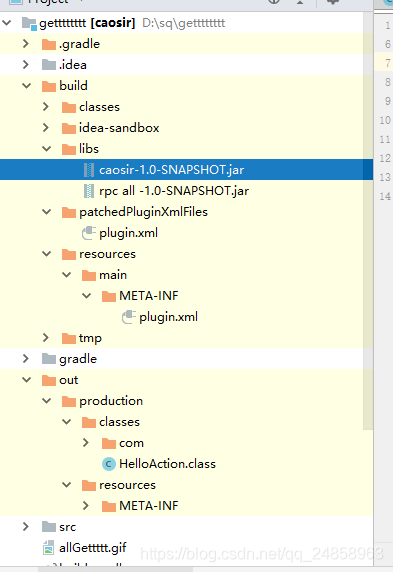Click the resources folder icon under build
The image size is (393, 572).
69,254
